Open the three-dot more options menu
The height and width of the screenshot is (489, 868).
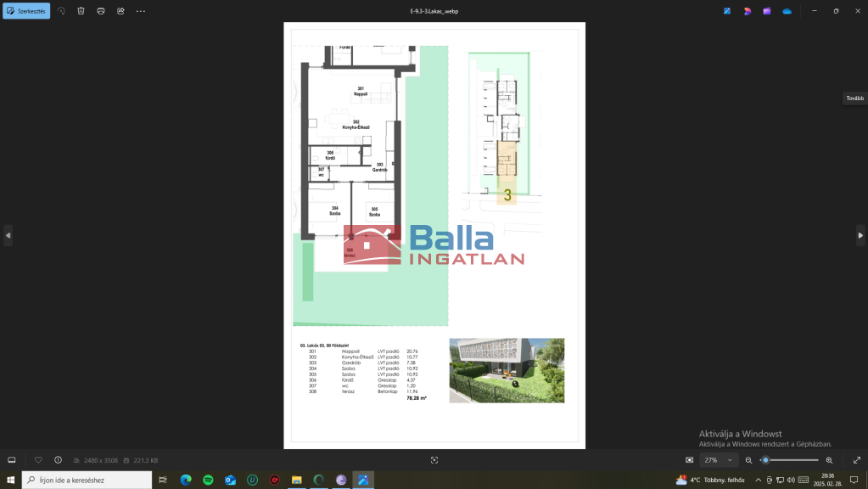point(141,11)
